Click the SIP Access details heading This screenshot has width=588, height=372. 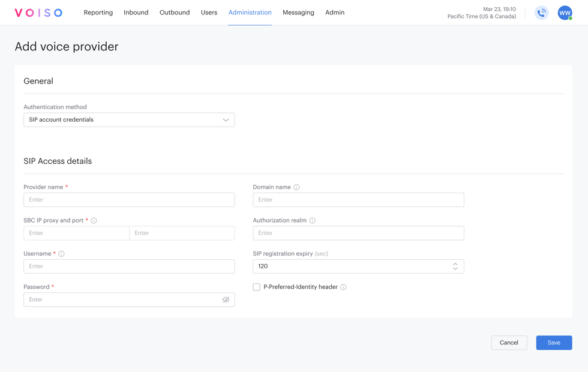[58, 161]
